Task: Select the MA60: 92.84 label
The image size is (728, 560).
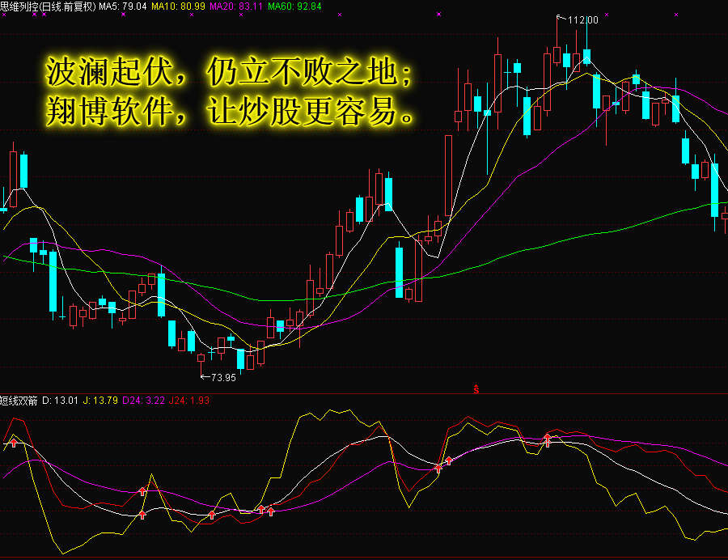Action: (x=294, y=6)
